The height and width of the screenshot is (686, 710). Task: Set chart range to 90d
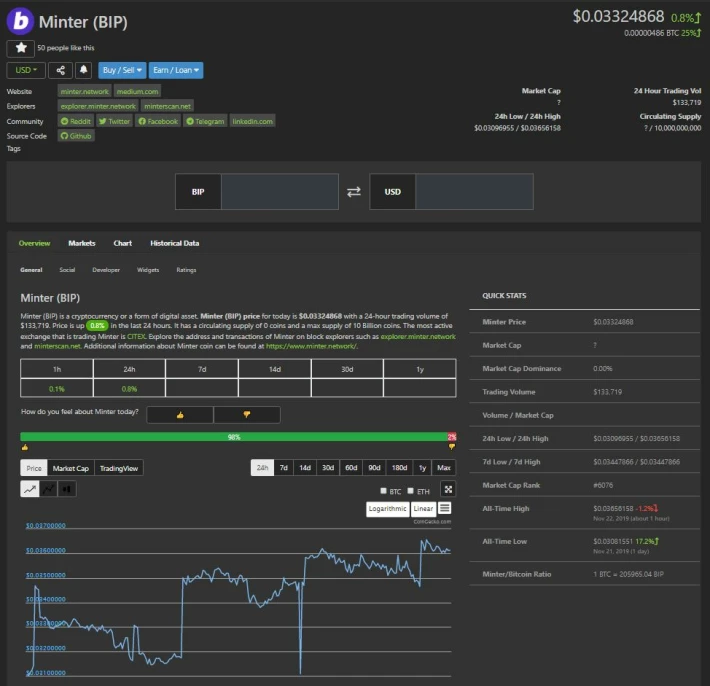point(374,468)
